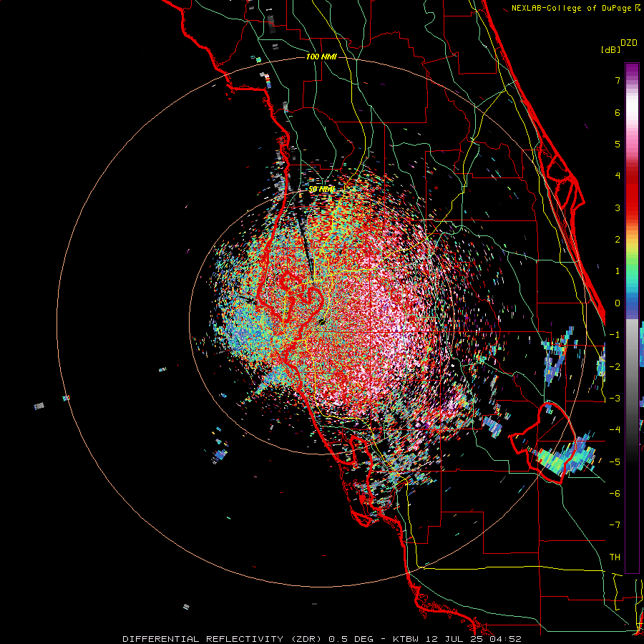This screenshot has height=644, width=644.
Task: Click the 3 value on the color scale
Action: point(618,208)
